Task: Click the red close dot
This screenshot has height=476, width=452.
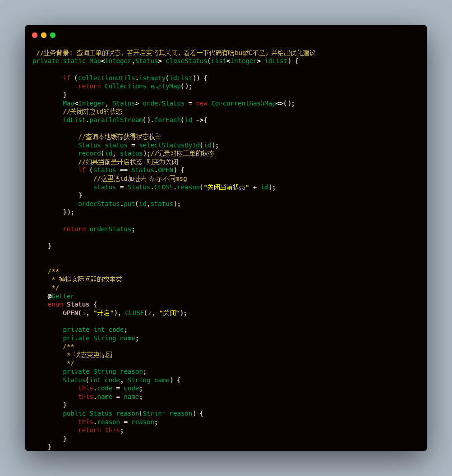Action: point(35,35)
